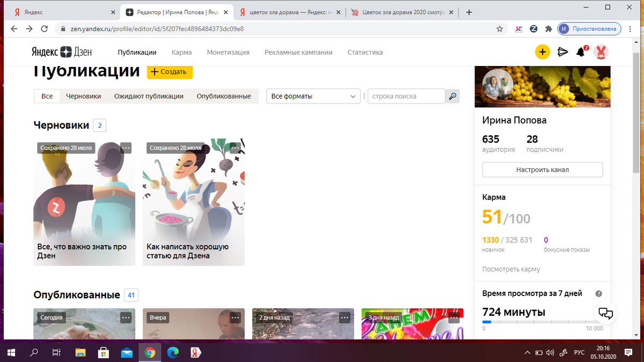The height and width of the screenshot is (362, 644).
Task: Open options menu on '2 дня назад' publication
Action: 345,317
